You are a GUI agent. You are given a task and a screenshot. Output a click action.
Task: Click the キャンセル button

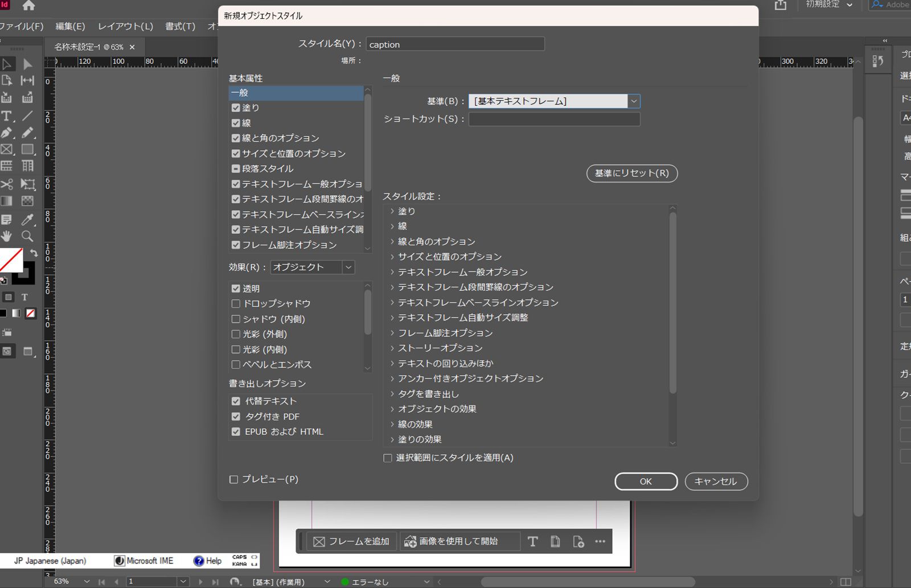(x=716, y=482)
